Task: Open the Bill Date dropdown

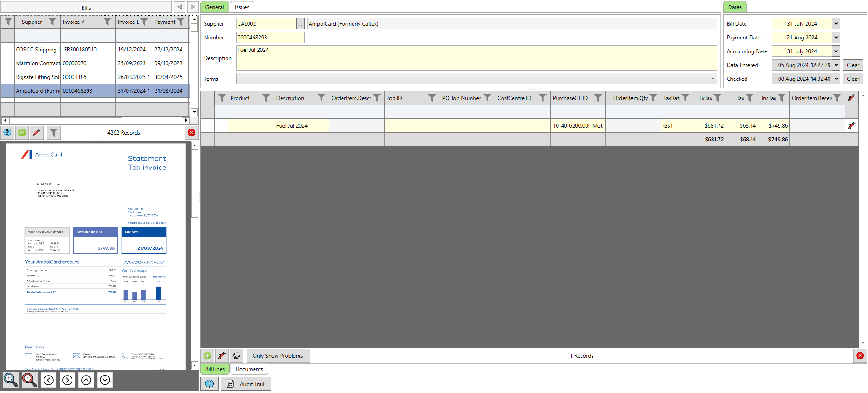Action: pyautogui.click(x=836, y=24)
